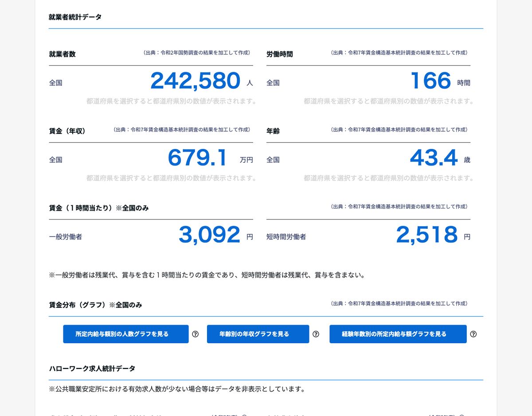532x416 pixels.
Task: Click the source note above 短時間労働者 row
Action: click(x=399, y=207)
